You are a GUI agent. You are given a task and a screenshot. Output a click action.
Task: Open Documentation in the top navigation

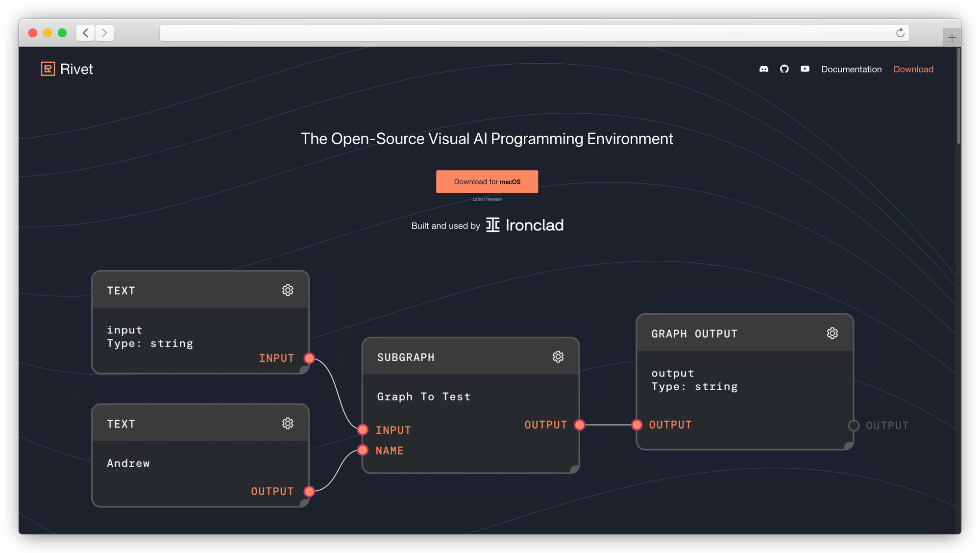[x=851, y=69]
